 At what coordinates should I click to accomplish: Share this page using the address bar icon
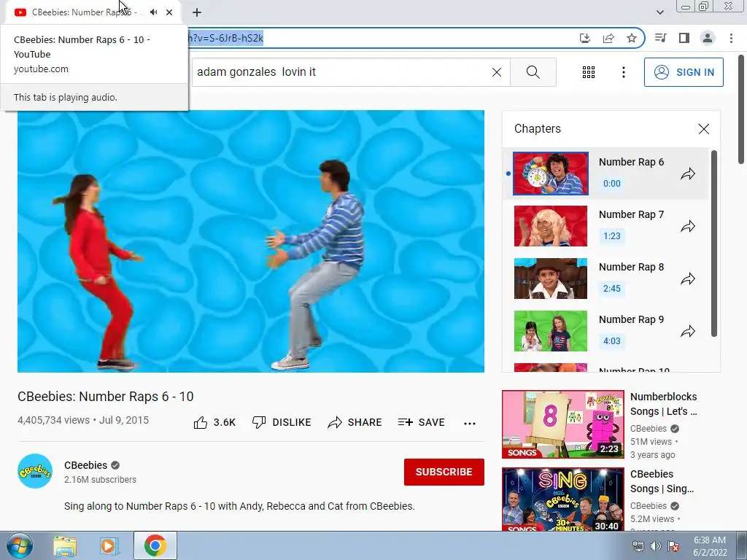coord(608,38)
